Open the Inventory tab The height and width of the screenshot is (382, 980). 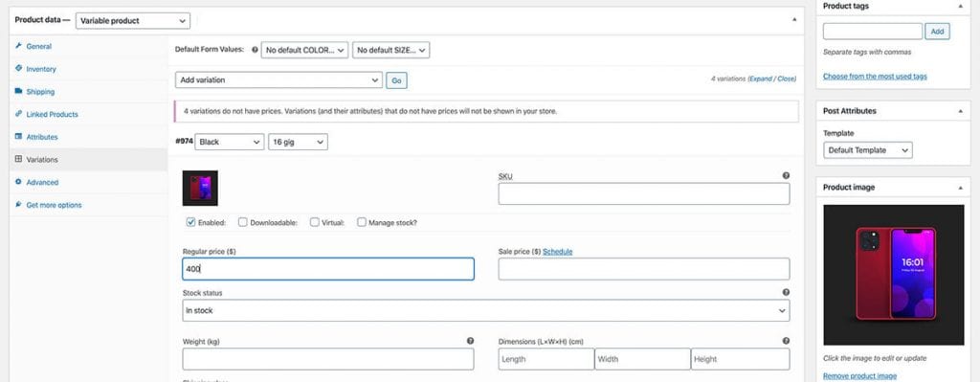pos(40,69)
